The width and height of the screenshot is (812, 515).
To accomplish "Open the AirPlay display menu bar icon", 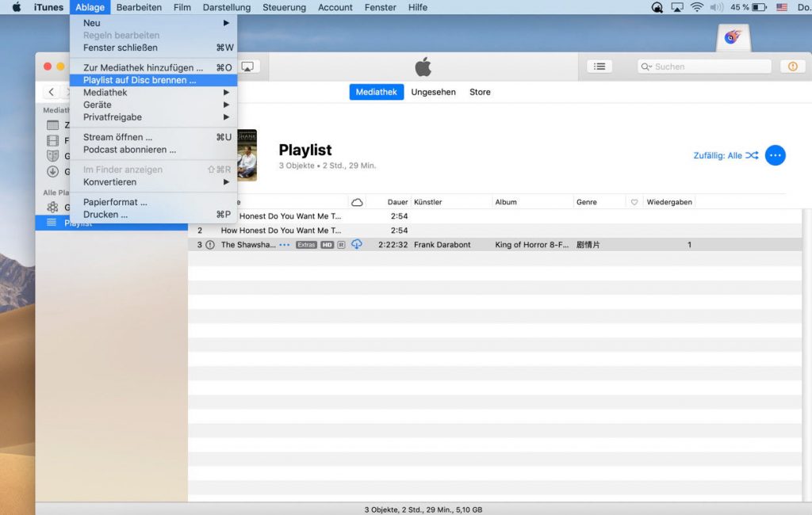I will [677, 7].
